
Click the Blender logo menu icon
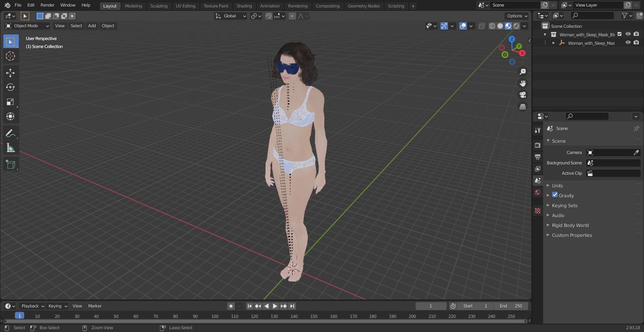[7, 5]
